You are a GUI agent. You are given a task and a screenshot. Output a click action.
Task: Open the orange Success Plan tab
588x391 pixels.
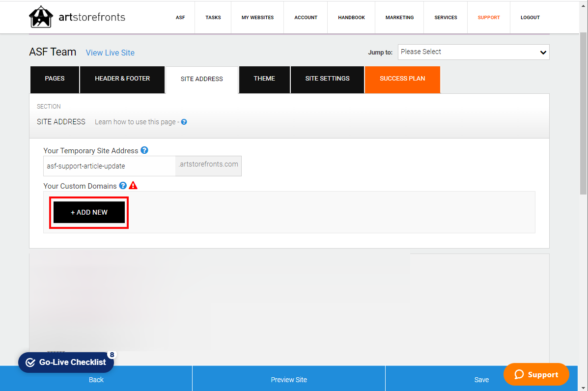402,80
